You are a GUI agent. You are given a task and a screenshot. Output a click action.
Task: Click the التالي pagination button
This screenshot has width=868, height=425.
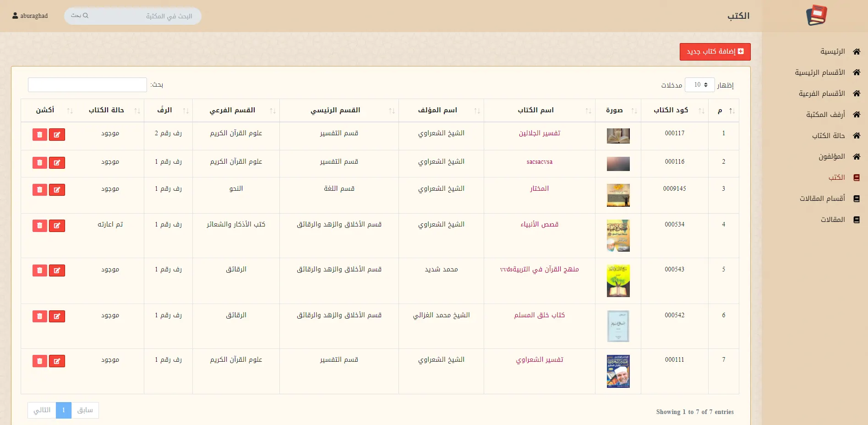tap(42, 410)
